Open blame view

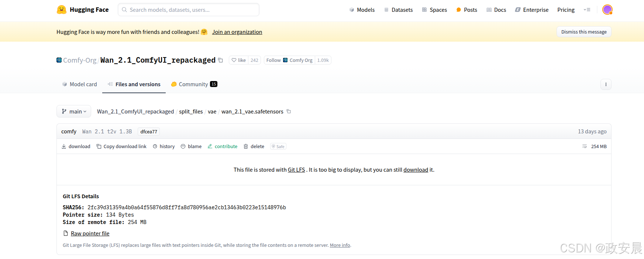point(191,146)
